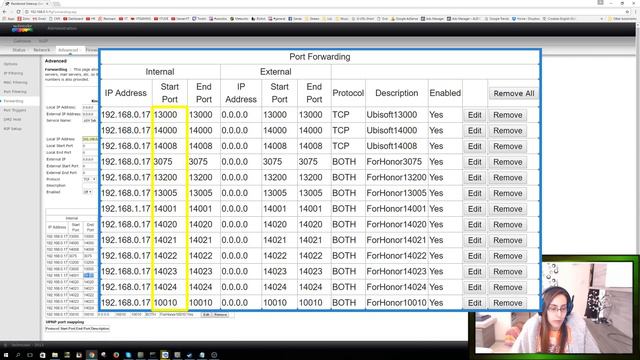Remove the ForHonor13005 rule
The image size is (640, 360).
(x=507, y=193)
